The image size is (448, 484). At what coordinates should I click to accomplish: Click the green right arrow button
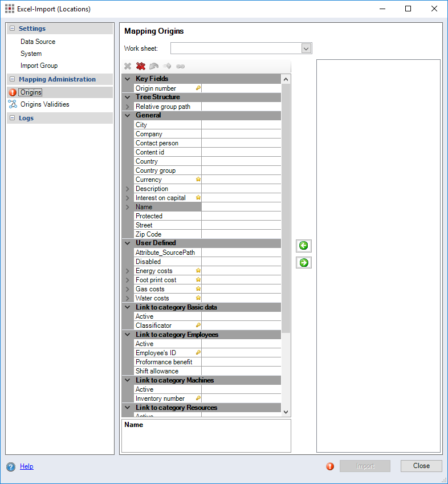click(304, 263)
